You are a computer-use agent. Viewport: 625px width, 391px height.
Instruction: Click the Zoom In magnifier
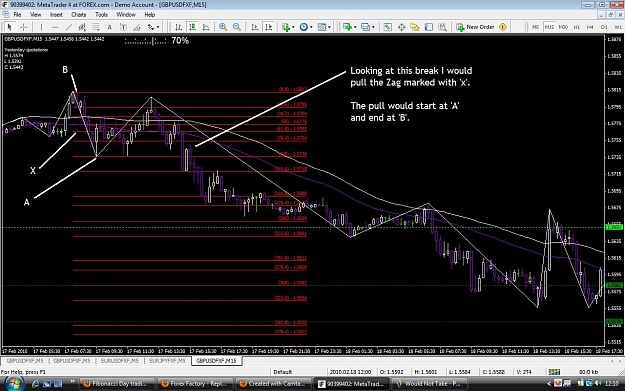tap(223, 27)
